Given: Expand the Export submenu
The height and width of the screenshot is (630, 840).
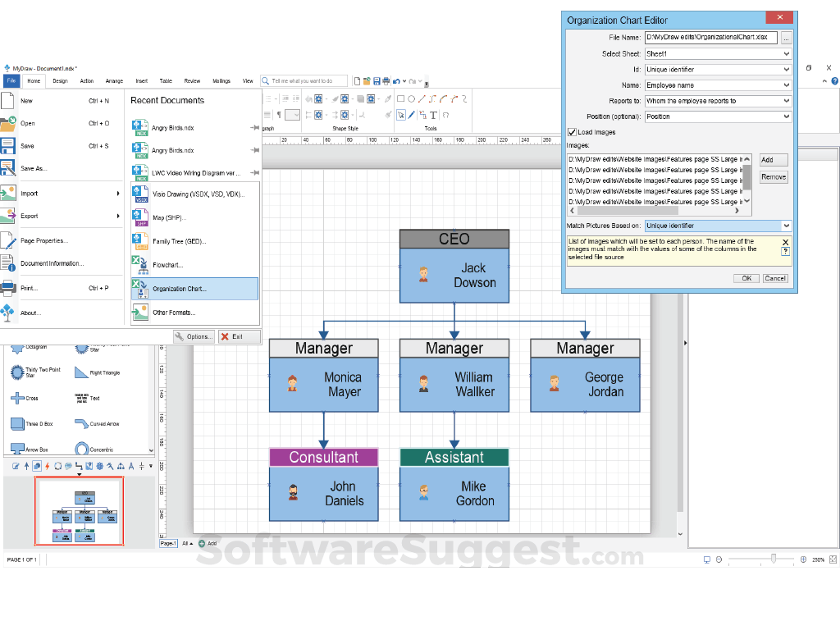Looking at the screenshot, I should click(62, 216).
